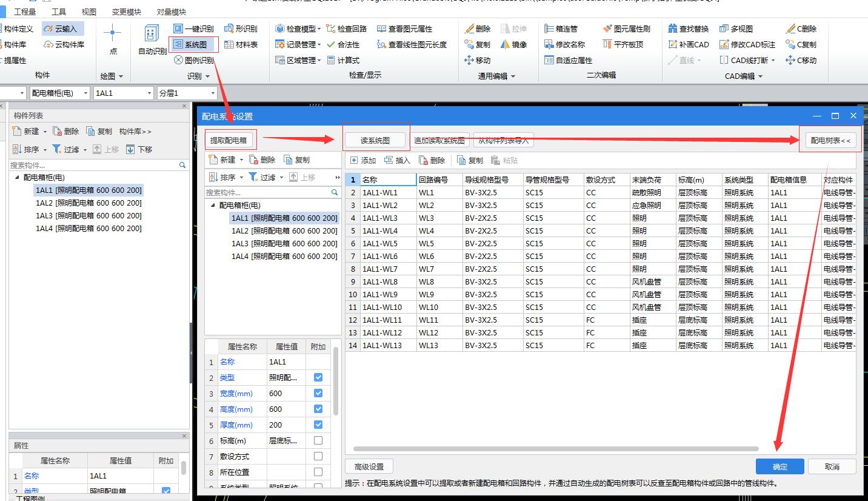Select the 点 point drawing tool
Viewport: 868px width, 501px height.
tap(113, 40)
